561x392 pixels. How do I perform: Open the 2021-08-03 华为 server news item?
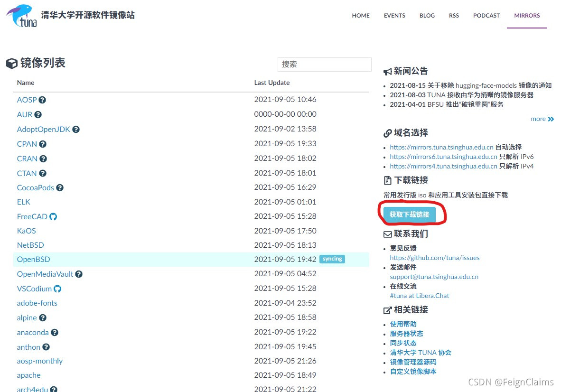(x=461, y=95)
